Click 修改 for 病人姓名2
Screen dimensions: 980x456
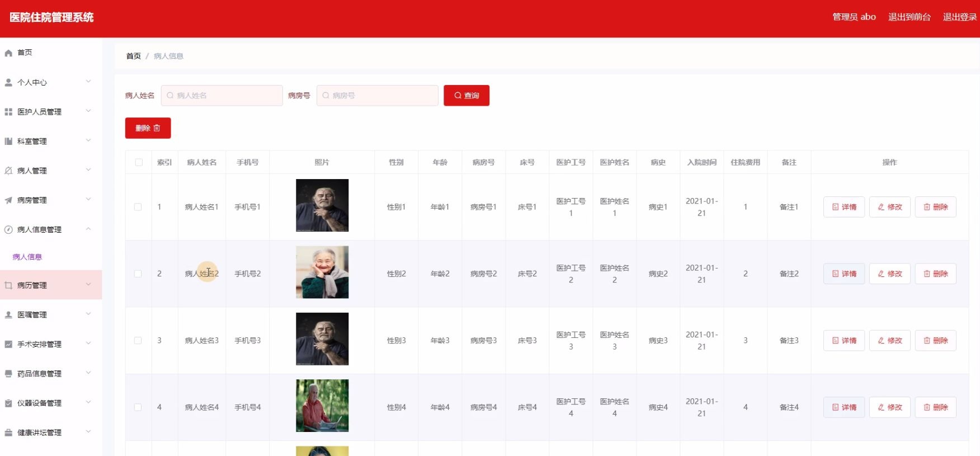pyautogui.click(x=890, y=274)
